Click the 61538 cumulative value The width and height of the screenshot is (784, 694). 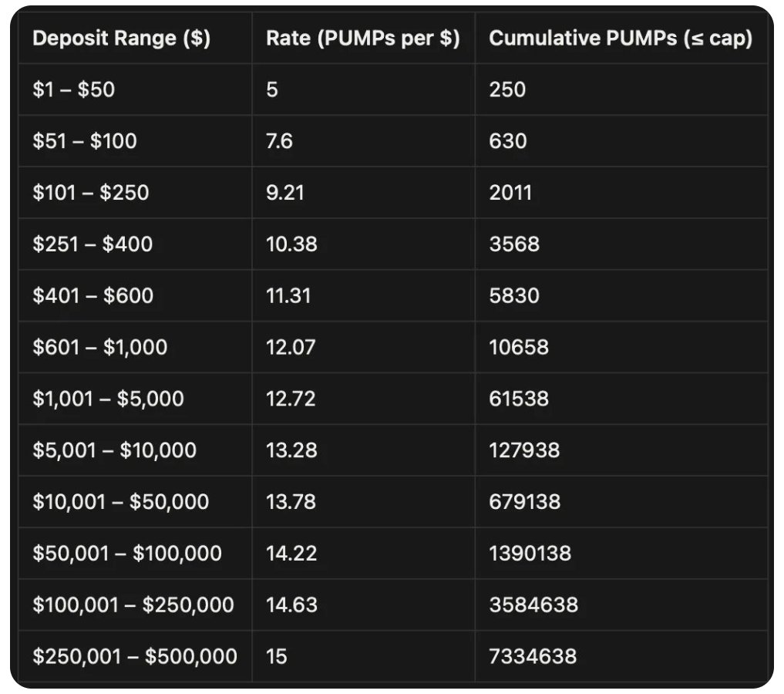pos(519,399)
